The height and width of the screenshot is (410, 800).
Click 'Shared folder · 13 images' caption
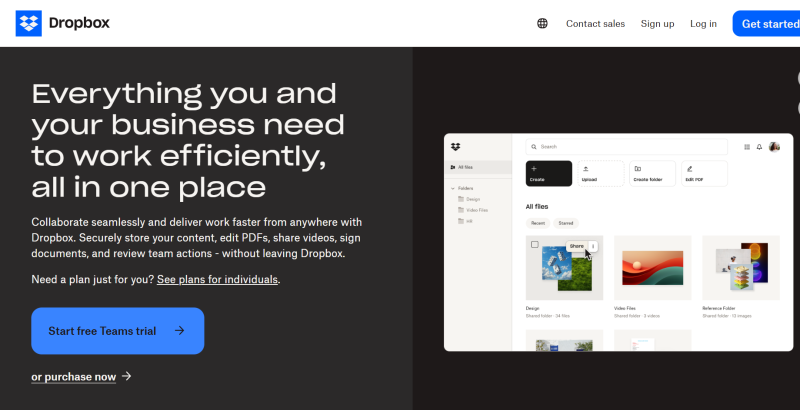point(727,316)
